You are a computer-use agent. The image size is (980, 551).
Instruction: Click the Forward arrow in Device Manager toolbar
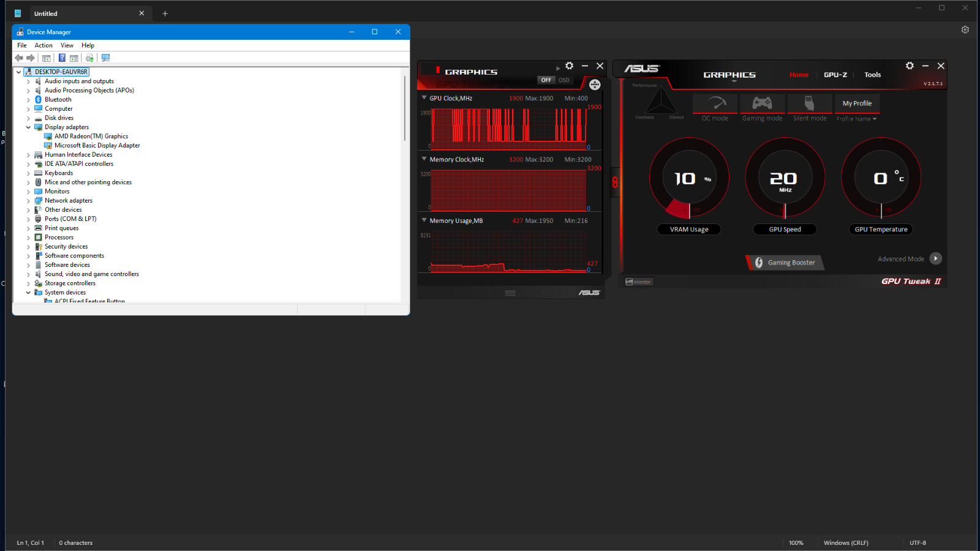(x=31, y=58)
